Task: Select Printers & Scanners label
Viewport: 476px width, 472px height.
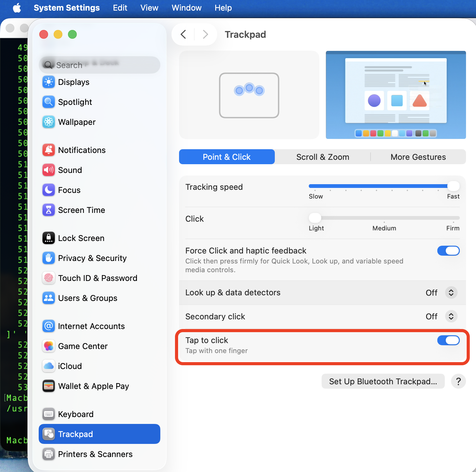Action: [95, 454]
